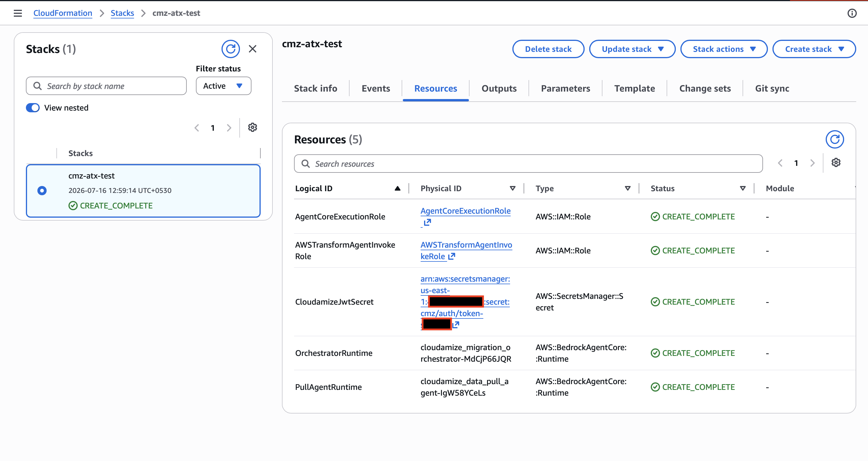This screenshot has height=461, width=868.
Task: Go to Stacks breadcrumb link
Action: pos(122,13)
